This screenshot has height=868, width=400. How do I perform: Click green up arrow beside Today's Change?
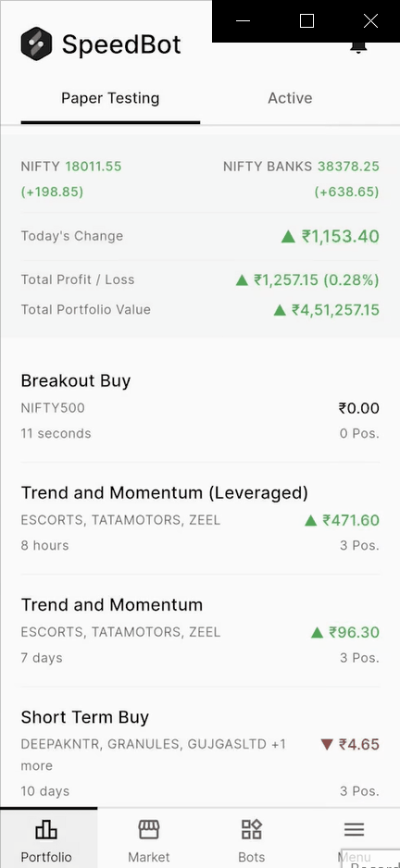tap(288, 237)
